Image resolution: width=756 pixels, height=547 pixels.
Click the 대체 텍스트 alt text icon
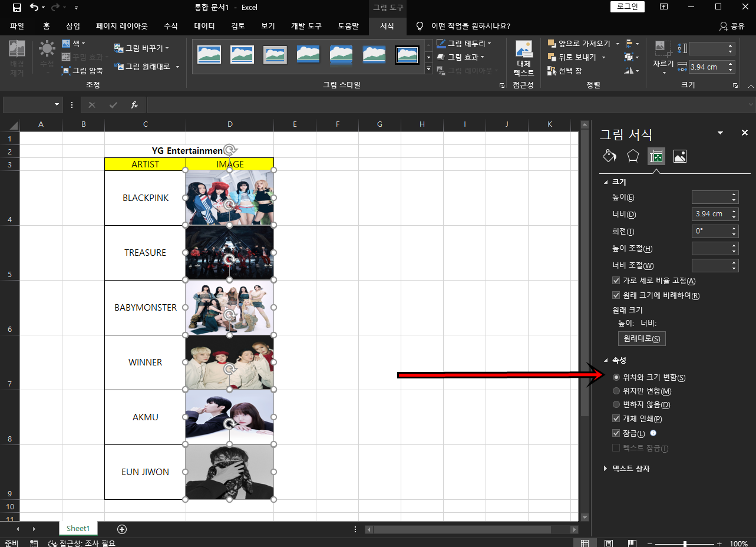click(x=523, y=58)
